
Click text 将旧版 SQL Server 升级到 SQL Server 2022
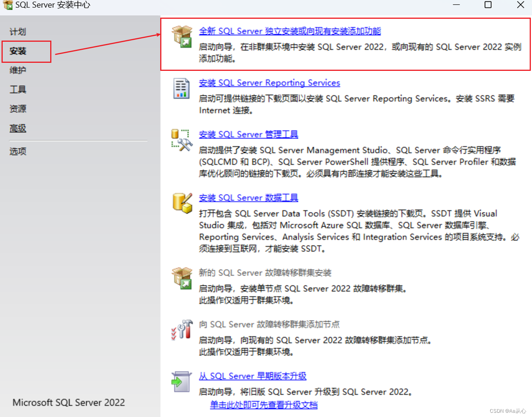tap(305, 392)
